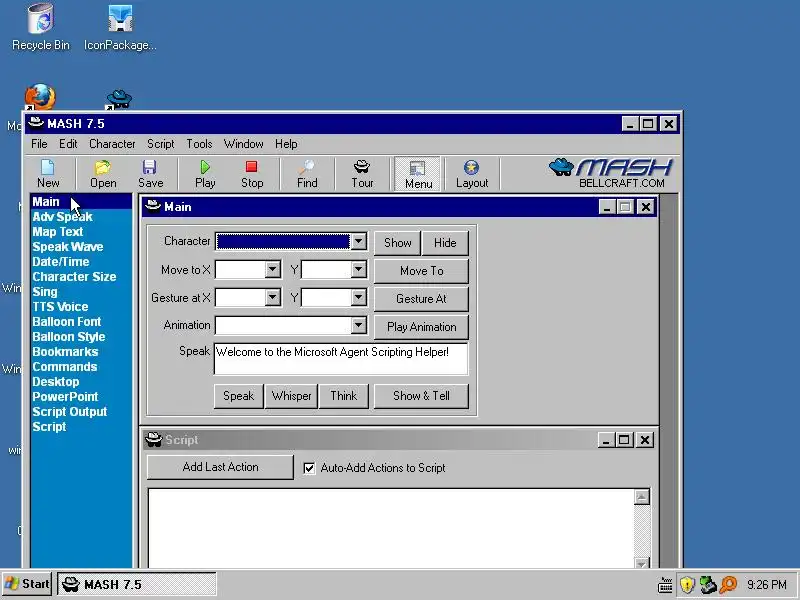This screenshot has height=600, width=800.
Task: Click the Show character button
Action: (397, 243)
